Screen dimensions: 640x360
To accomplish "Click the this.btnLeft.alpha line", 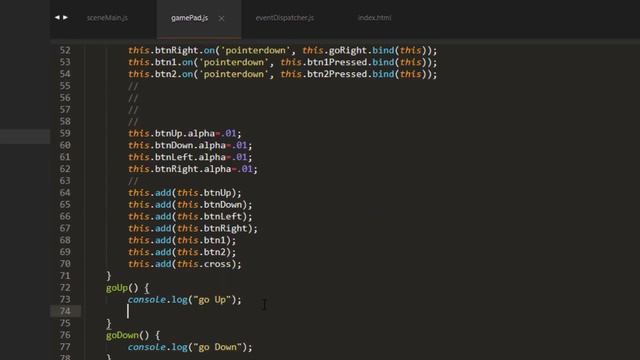I will 190,157.
